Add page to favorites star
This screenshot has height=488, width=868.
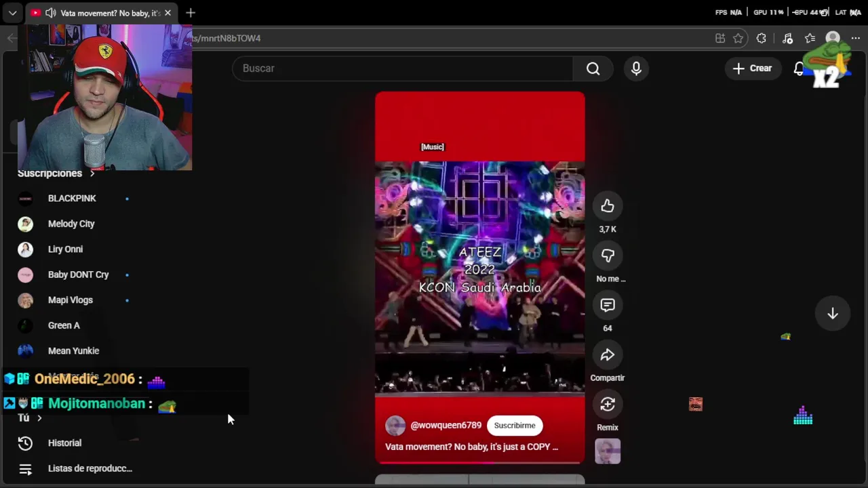coord(738,39)
